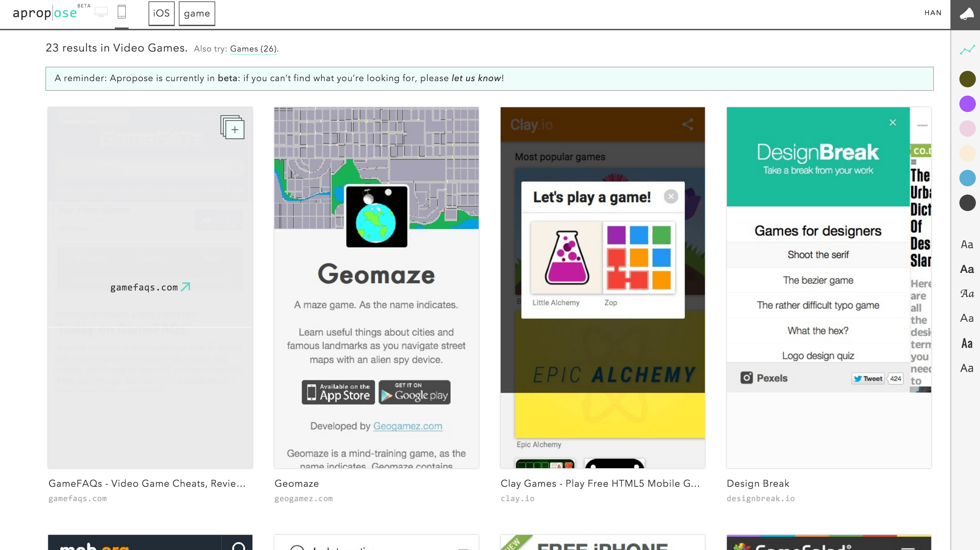Go to Apropose home logo
Image resolution: width=980 pixels, height=550 pixels.
pos(45,13)
